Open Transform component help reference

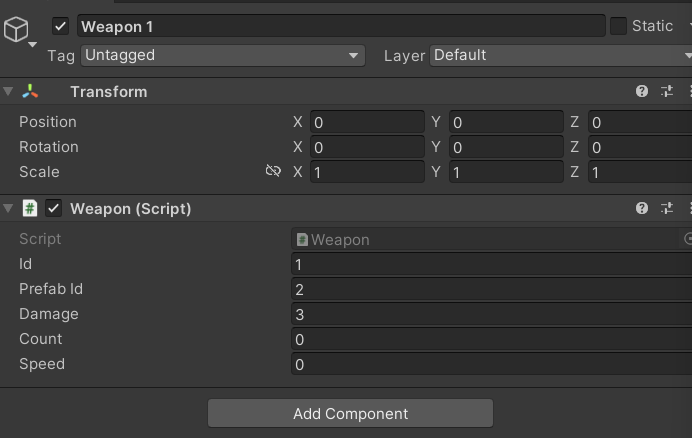tap(642, 91)
